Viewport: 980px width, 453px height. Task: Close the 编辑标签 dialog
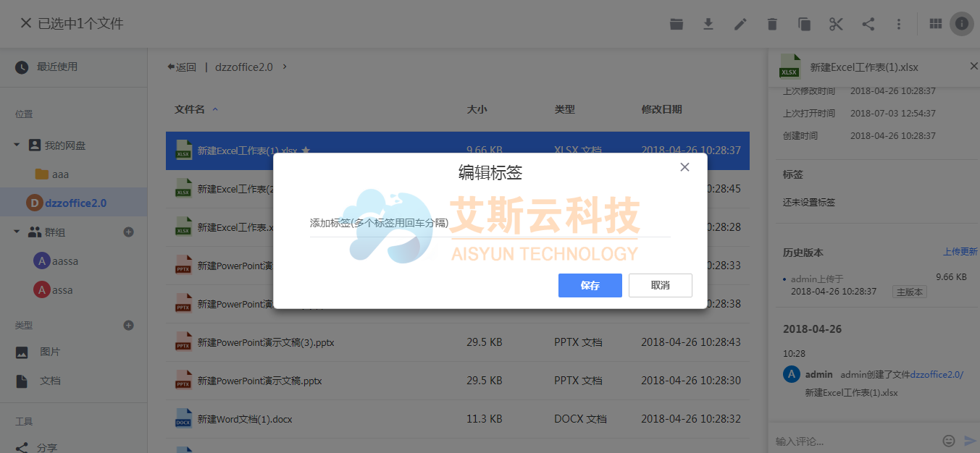684,167
